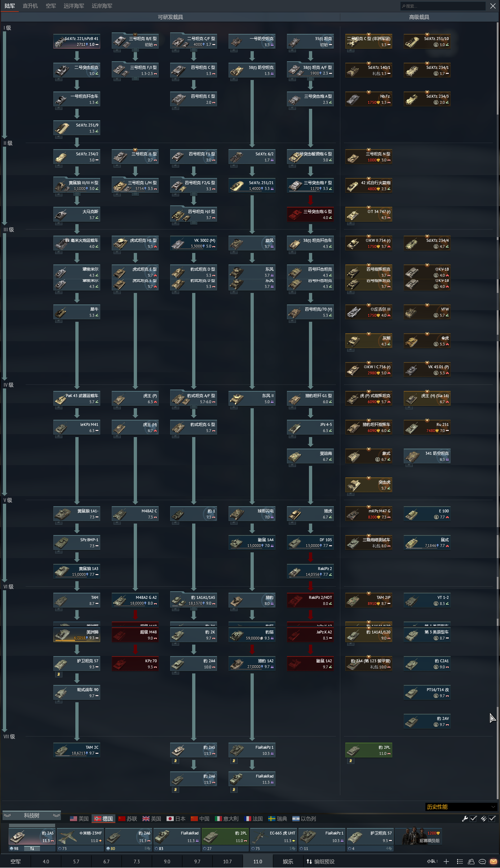Click the vertical scrollbar on right edge

coord(498,68)
